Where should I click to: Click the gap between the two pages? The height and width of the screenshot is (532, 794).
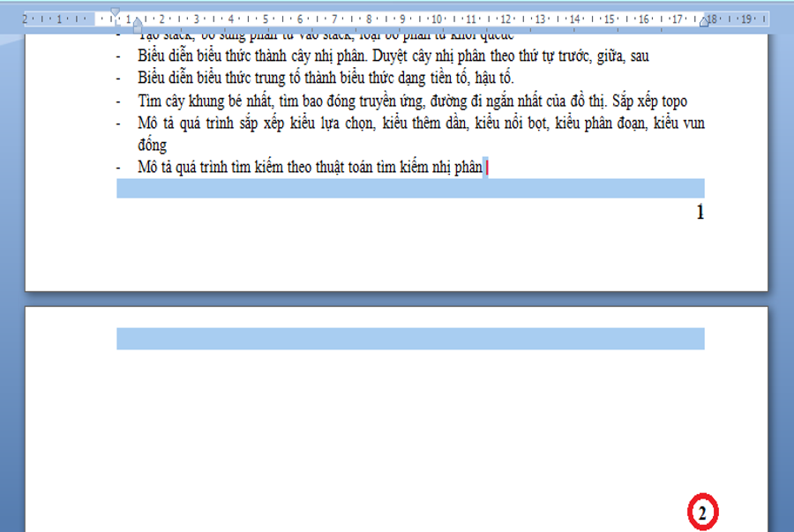click(x=396, y=299)
